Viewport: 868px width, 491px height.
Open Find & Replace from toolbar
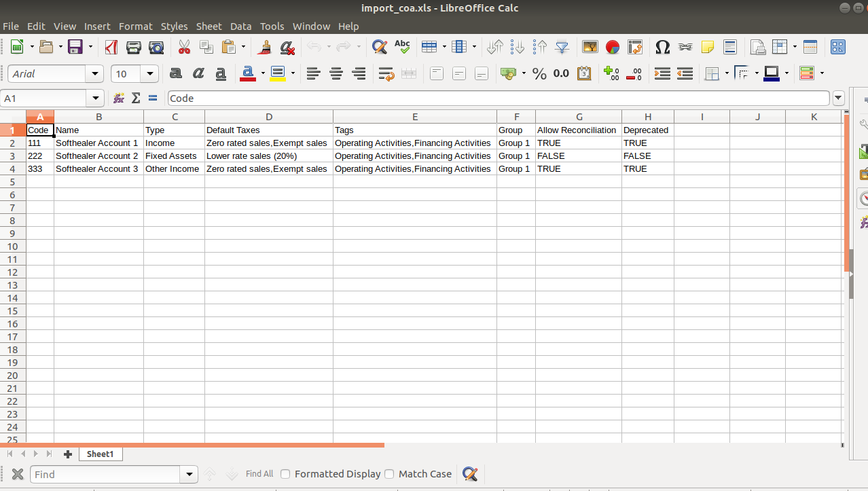379,47
